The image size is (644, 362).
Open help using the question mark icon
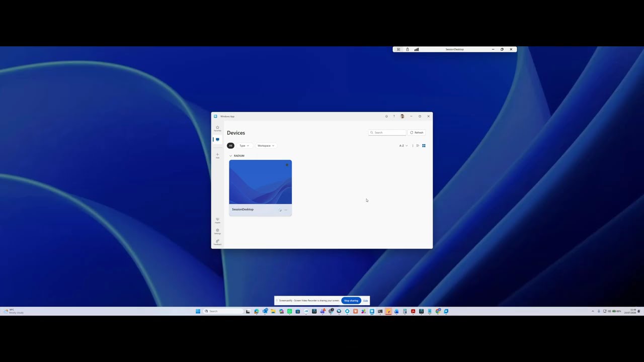[x=394, y=116]
